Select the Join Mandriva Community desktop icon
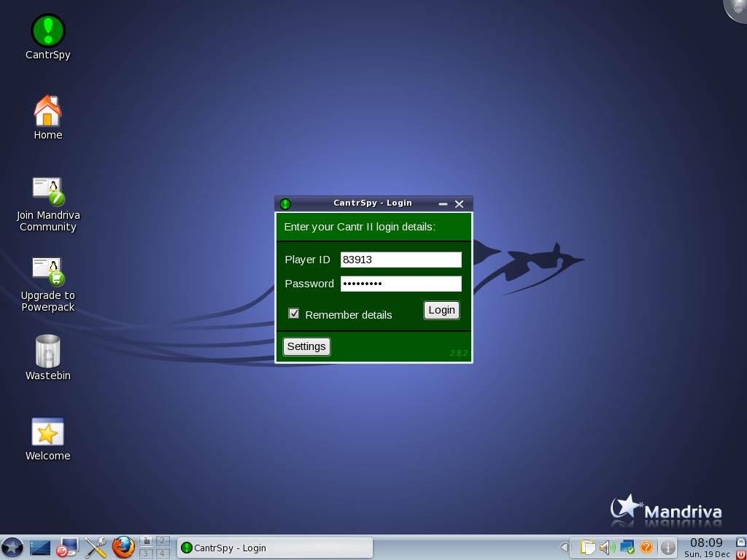The width and height of the screenshot is (747, 560). coord(48,205)
